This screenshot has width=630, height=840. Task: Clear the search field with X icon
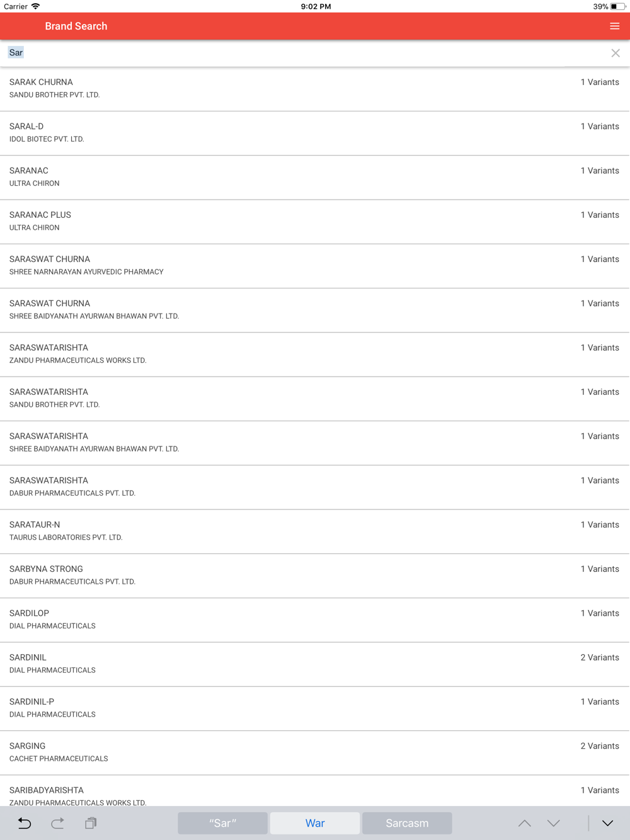click(616, 54)
